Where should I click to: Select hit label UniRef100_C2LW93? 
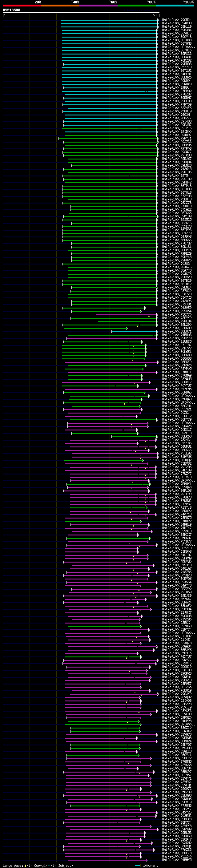[177, 795]
